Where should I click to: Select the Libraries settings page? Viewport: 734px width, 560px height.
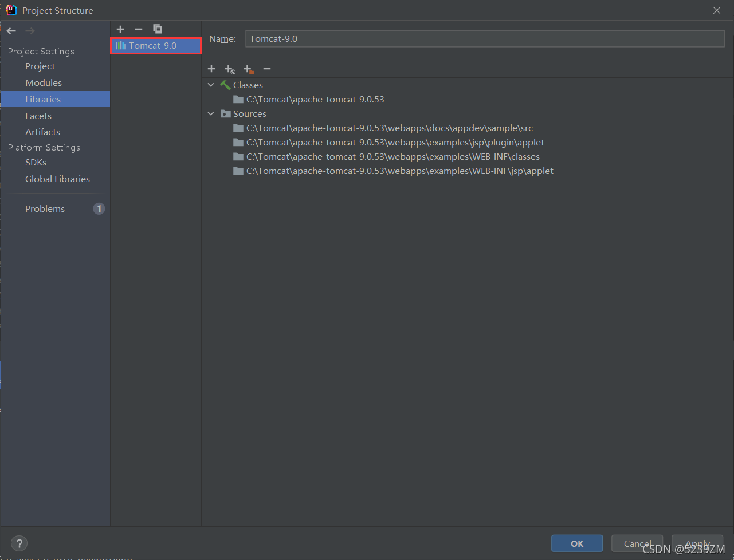(x=55, y=99)
